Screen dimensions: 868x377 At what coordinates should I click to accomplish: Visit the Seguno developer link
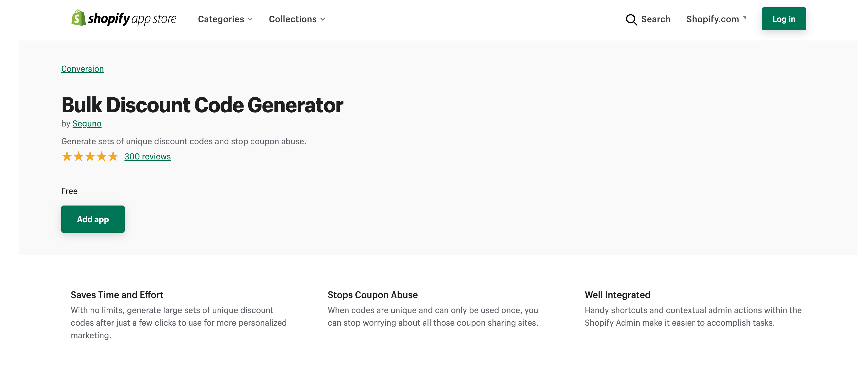tap(87, 124)
